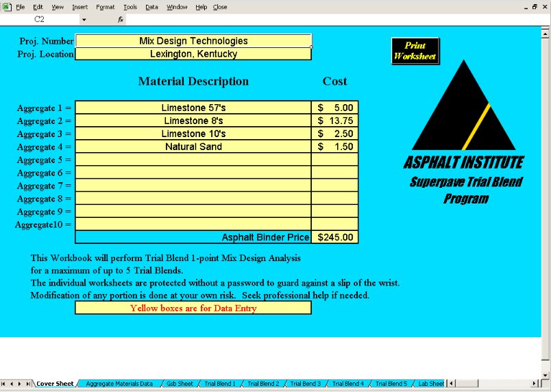Switch to the Trial Bend 3 tab
Image resolution: width=551 pixels, height=392 pixels.
(x=306, y=384)
